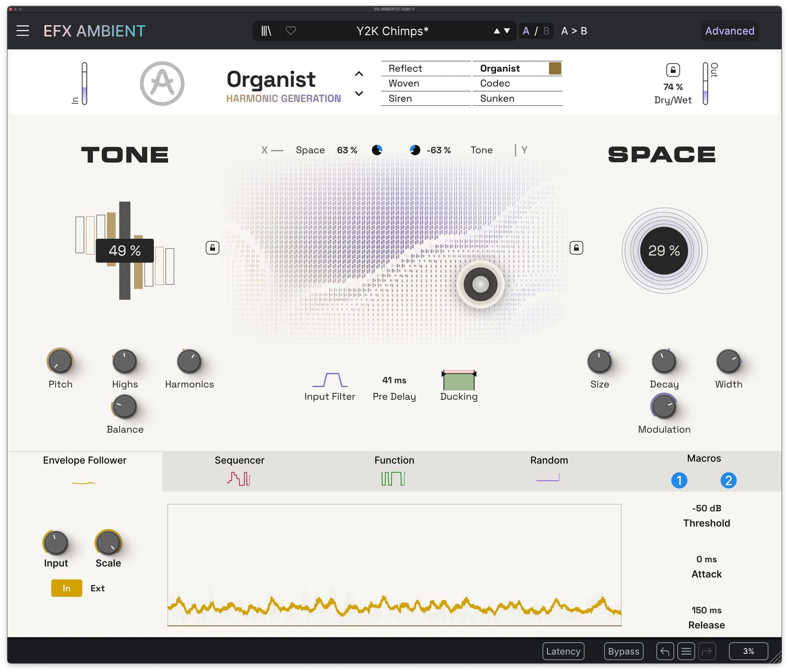
Task: Click the Ducking display icon
Action: (458, 380)
